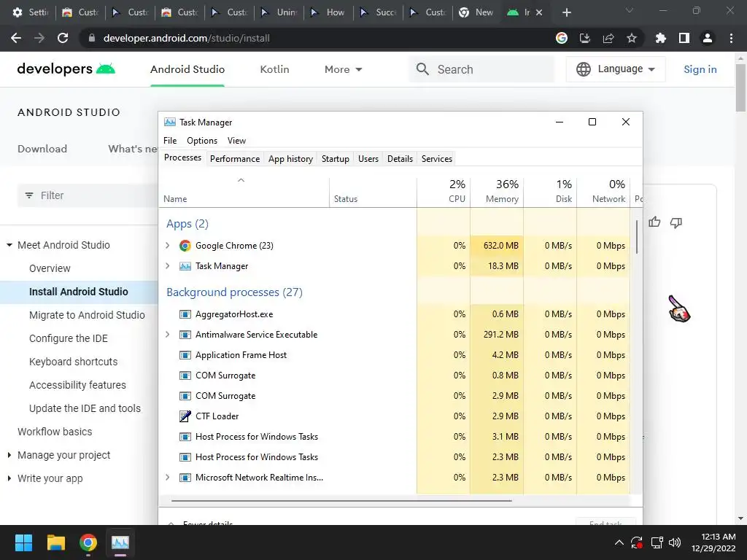Screen dimensions: 747x560
Task: Click the developers logo
Action: tap(66, 69)
